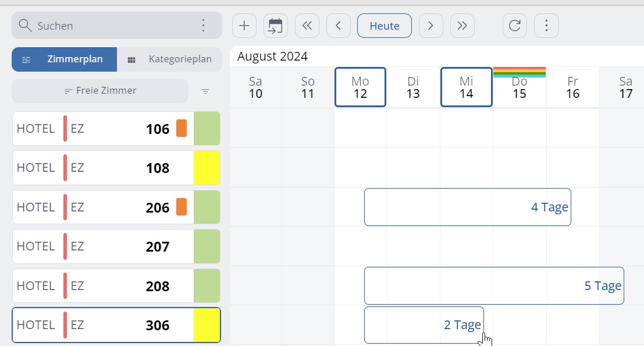The width and height of the screenshot is (644, 346).
Task: Go to next day with right arrow
Action: 430,26
